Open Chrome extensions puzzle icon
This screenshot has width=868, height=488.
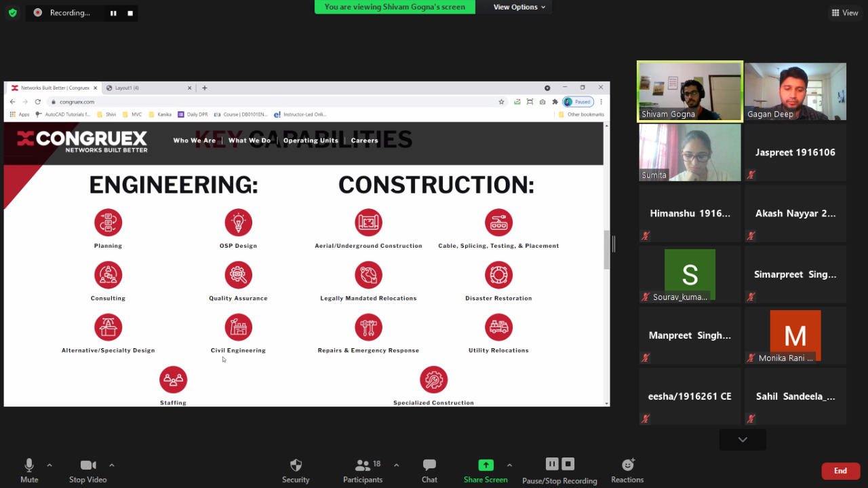[555, 102]
